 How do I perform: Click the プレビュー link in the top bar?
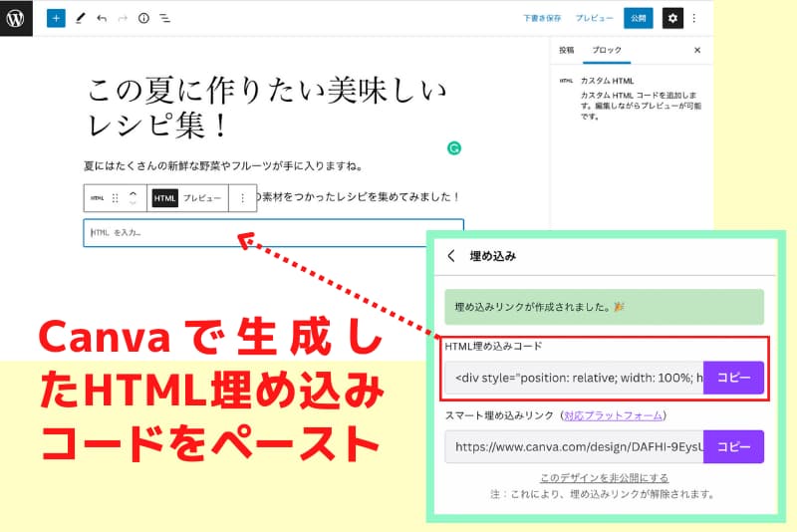(x=594, y=18)
